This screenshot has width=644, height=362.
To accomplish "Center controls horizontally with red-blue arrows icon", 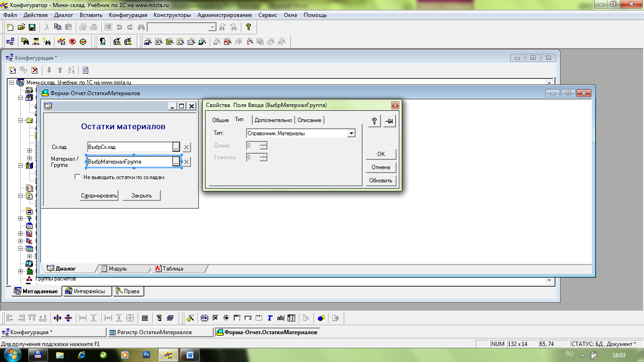I will [x=58, y=318].
